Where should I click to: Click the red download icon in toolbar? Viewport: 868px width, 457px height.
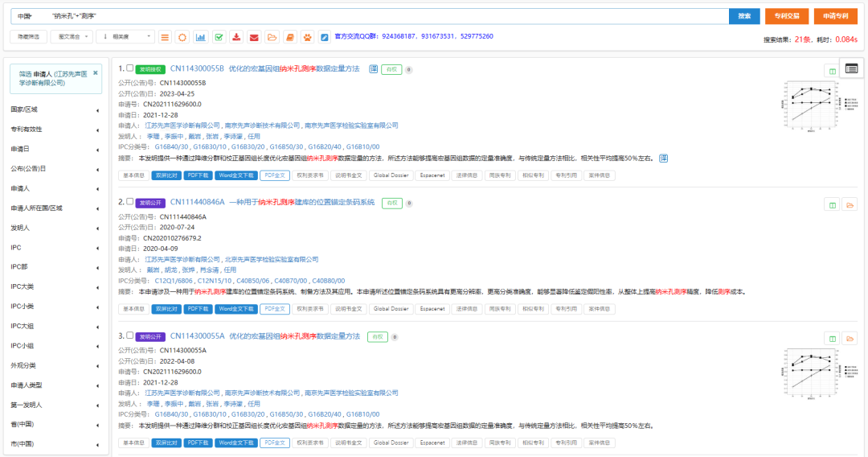click(236, 37)
